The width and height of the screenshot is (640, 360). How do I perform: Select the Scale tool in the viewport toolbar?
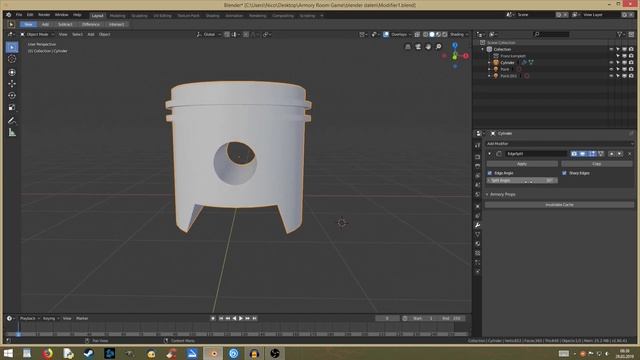point(12,107)
